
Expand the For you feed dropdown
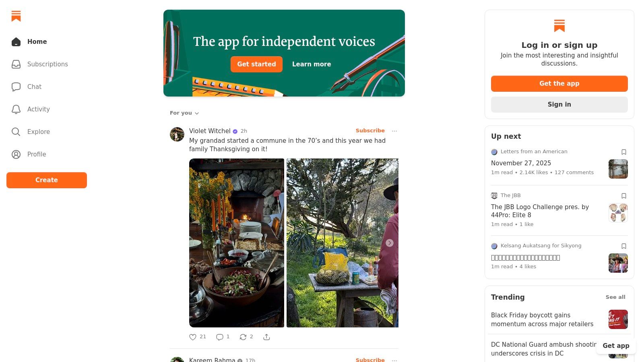[x=184, y=113]
